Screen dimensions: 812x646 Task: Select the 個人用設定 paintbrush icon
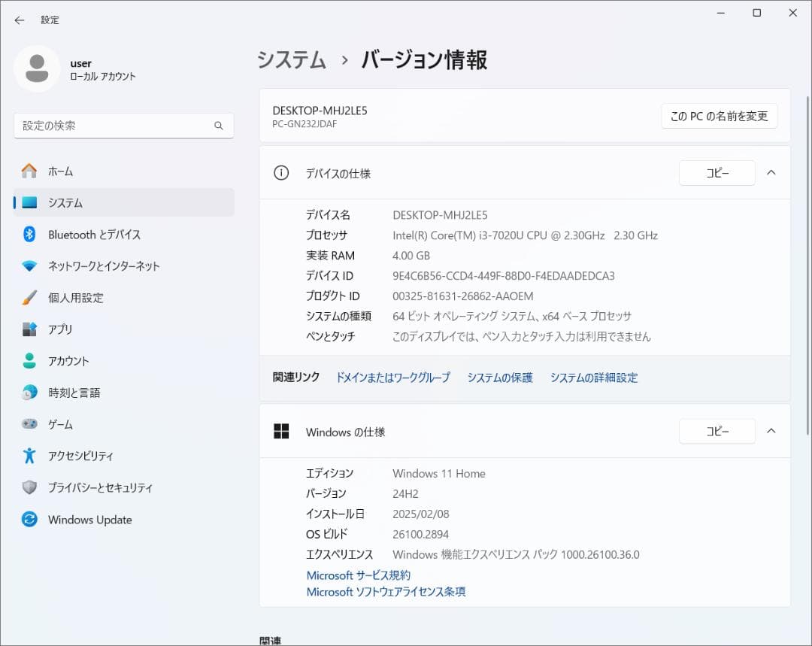pyautogui.click(x=29, y=298)
